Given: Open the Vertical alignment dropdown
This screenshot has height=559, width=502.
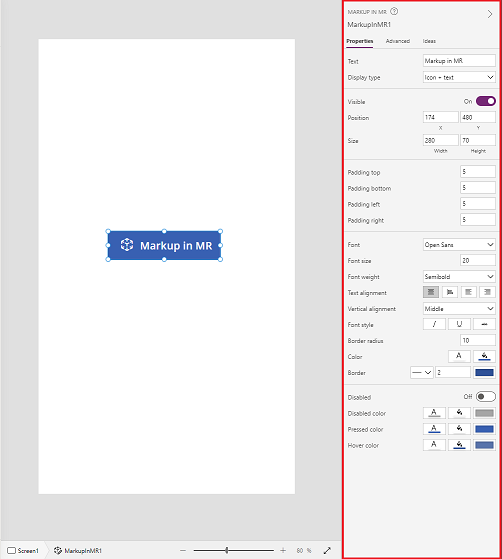Looking at the screenshot, I should [x=459, y=309].
